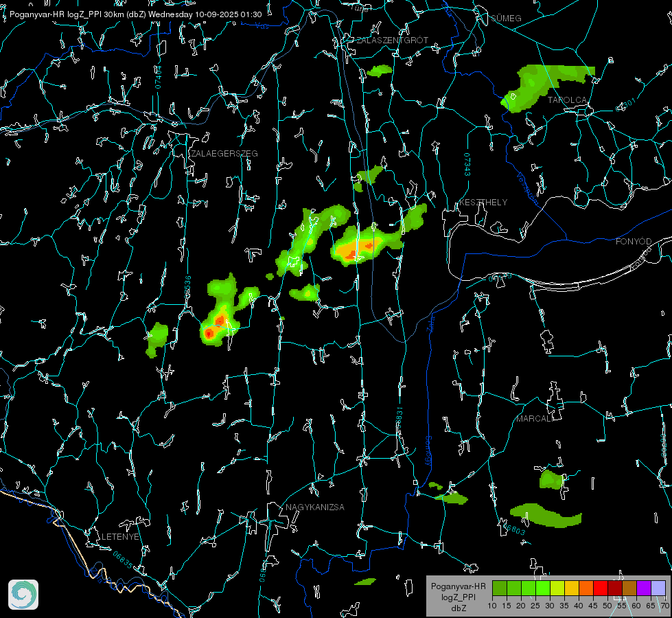Click the elongated green echo south of MARCALI
The image size is (672, 618).
[x=546, y=516]
